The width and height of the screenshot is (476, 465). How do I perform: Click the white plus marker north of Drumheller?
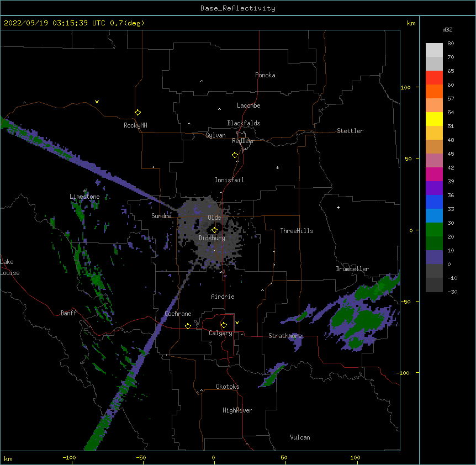(x=338, y=207)
